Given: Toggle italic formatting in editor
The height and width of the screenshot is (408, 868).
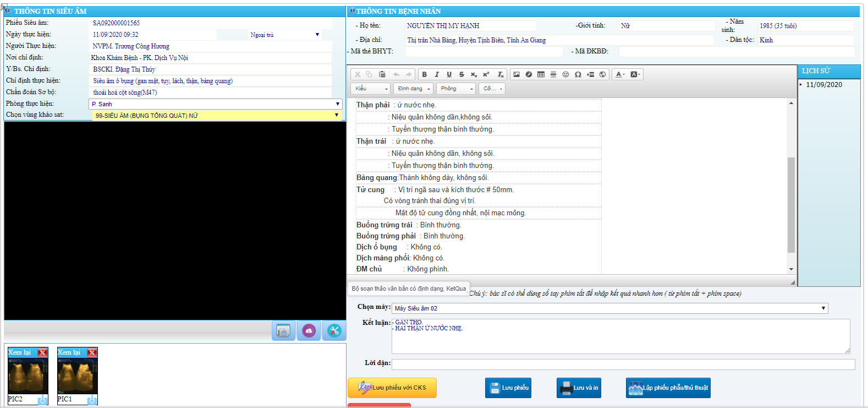Looking at the screenshot, I should click(437, 74).
